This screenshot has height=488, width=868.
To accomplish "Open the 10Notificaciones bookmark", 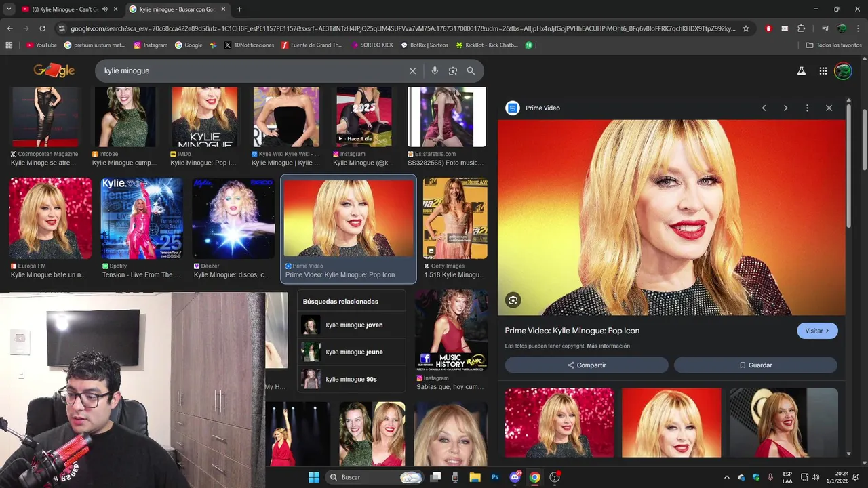I will [x=249, y=45].
